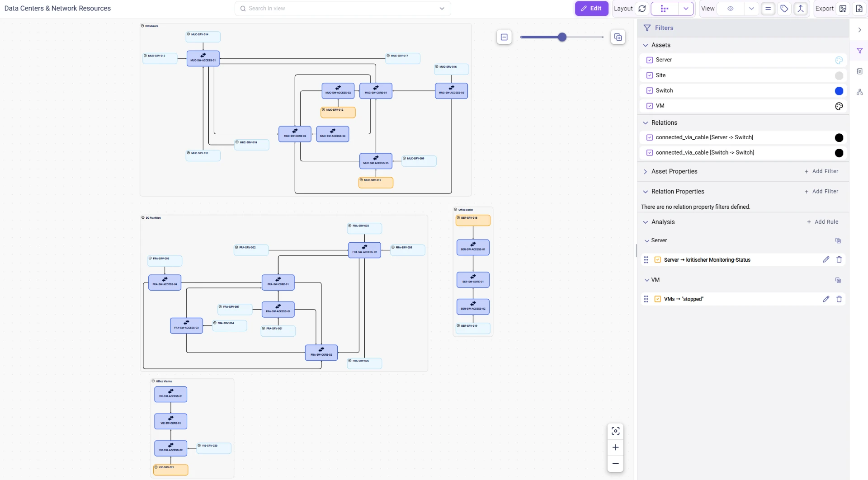The image size is (868, 480).
Task: Collapse the VM analysis group
Action: click(x=647, y=280)
